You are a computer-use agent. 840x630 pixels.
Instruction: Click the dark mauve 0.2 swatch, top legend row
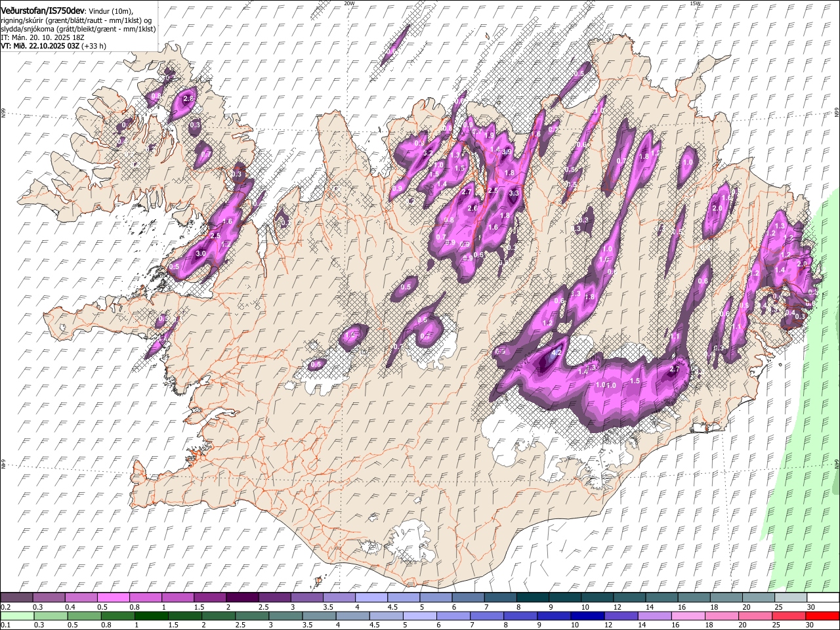coord(16,598)
